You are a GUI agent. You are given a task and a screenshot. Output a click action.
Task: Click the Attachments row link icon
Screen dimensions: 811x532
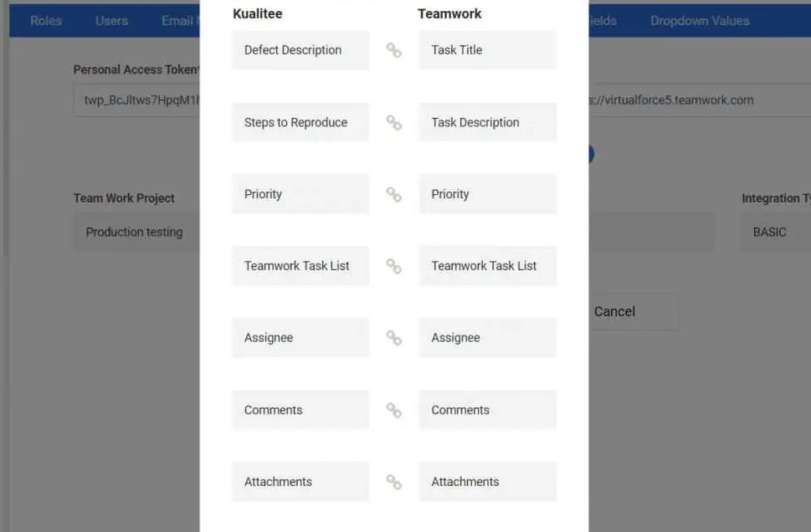click(393, 482)
